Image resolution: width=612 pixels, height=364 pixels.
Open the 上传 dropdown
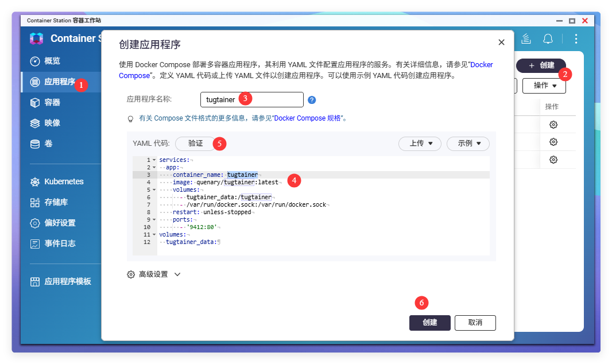tap(420, 144)
